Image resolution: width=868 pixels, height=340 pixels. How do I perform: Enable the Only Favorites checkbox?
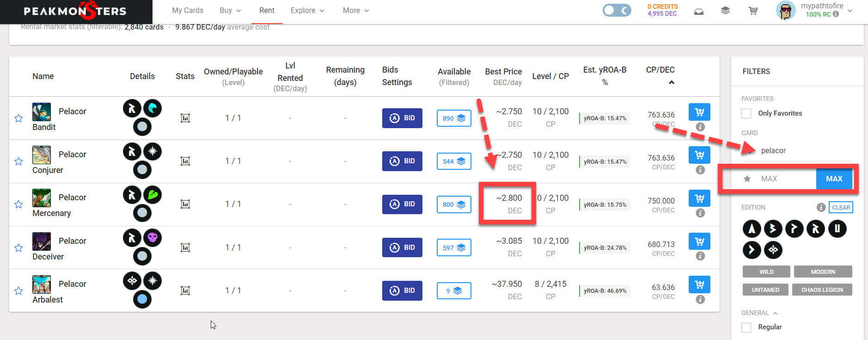pyautogui.click(x=746, y=113)
